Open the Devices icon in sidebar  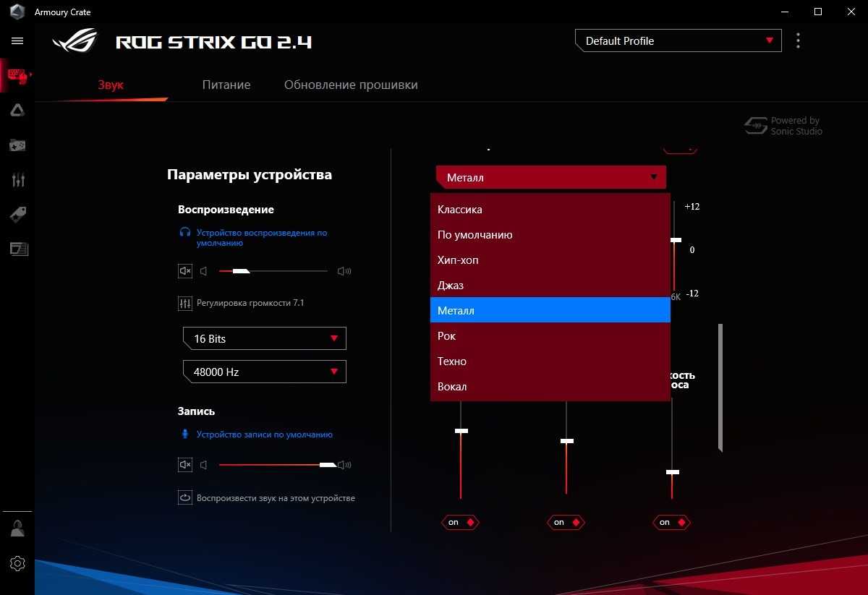pos(17,75)
